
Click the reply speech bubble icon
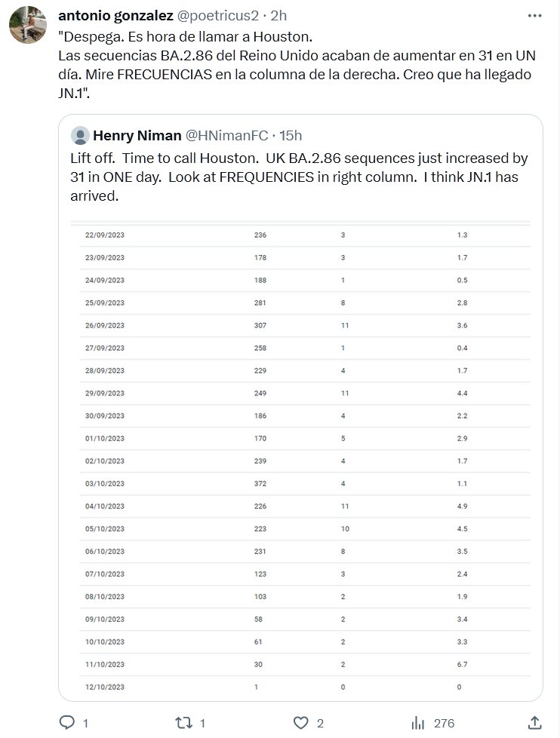[x=66, y=722]
